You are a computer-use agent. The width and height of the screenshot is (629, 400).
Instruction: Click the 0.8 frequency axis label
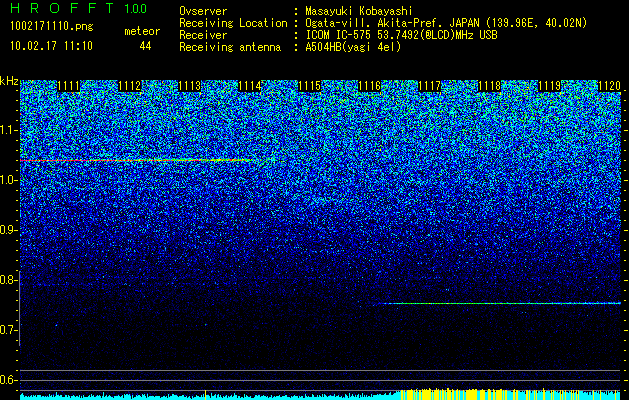(9, 280)
